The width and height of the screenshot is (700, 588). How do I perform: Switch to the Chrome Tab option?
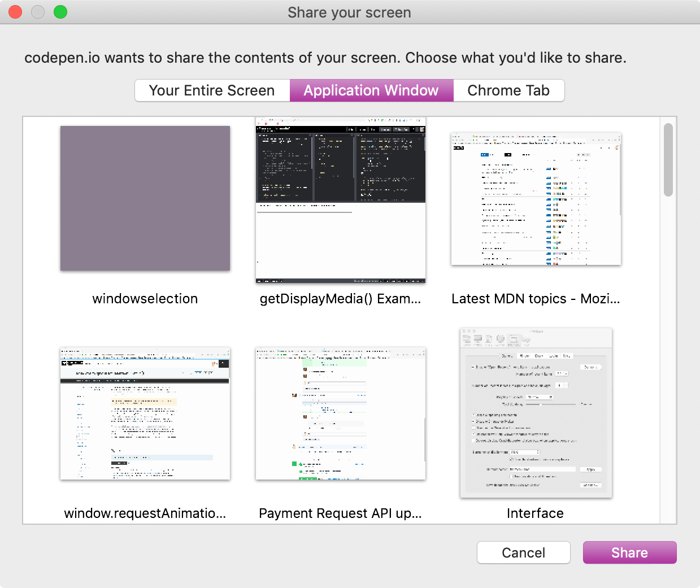click(x=508, y=90)
